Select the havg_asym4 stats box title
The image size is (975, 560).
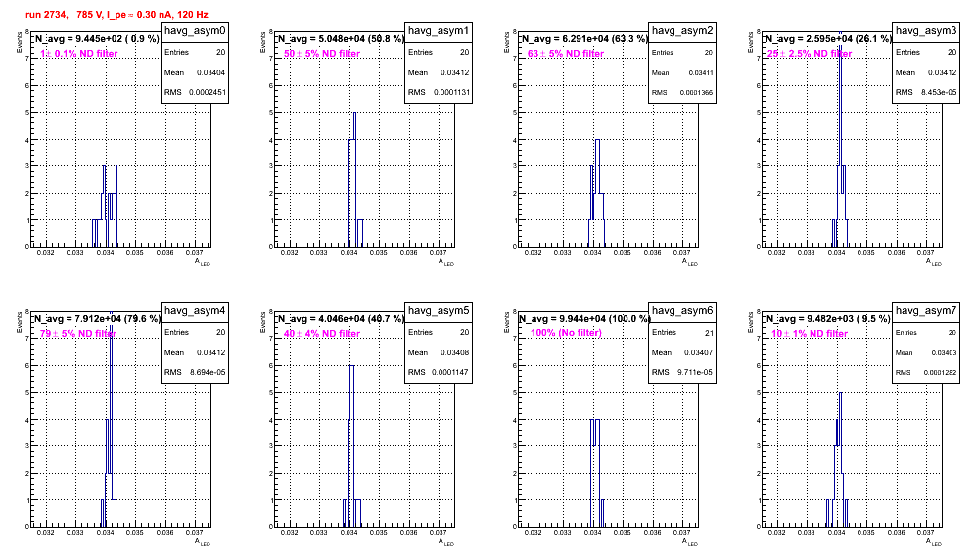195,311
